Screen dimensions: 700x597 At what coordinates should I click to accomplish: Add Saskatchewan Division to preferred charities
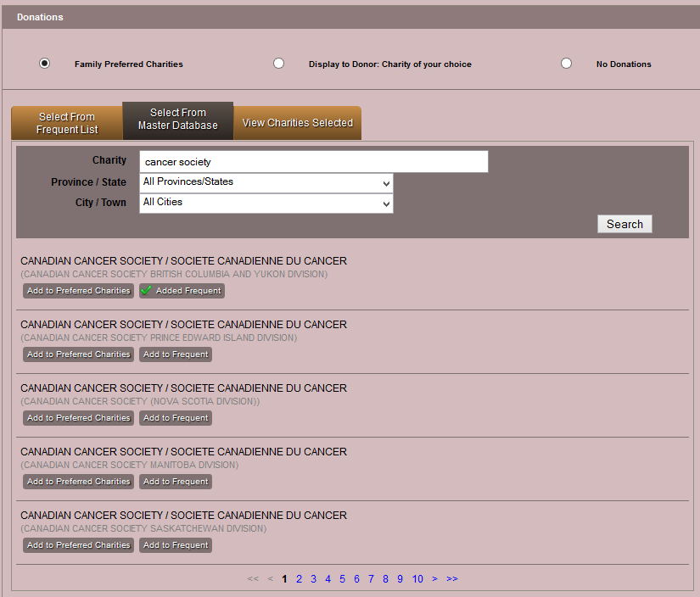79,545
